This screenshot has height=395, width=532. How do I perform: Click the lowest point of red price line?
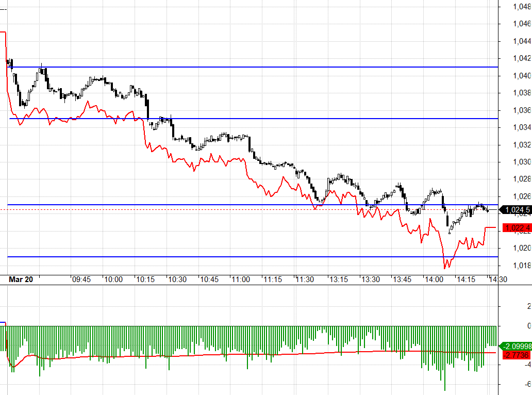click(x=445, y=268)
